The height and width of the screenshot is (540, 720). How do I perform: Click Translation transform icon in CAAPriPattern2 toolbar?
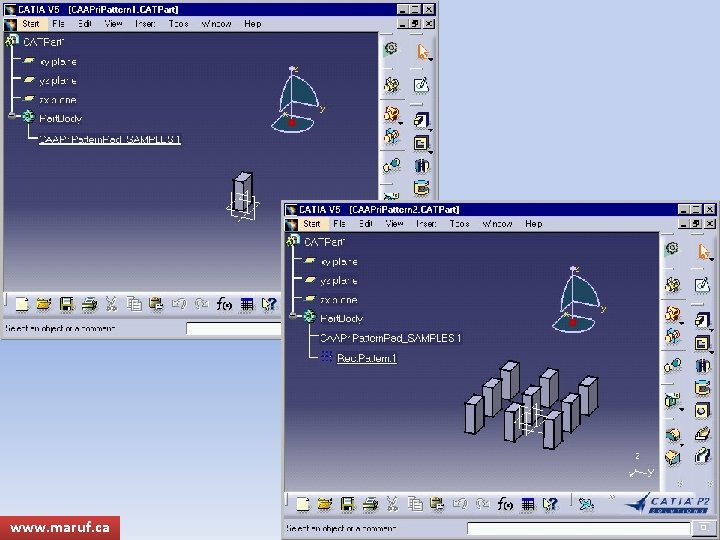673,338
